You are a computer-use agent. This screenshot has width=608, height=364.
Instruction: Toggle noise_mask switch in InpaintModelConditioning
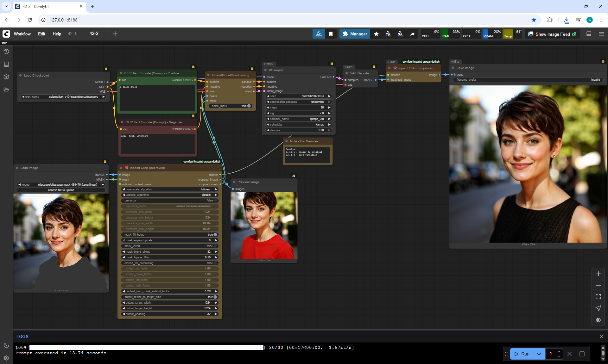249,106
